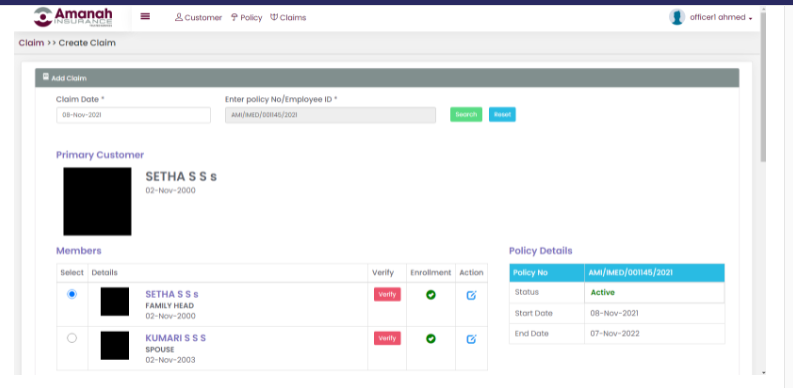This screenshot has height=388, width=793.
Task: Click the blue Reset button
Action: (502, 114)
